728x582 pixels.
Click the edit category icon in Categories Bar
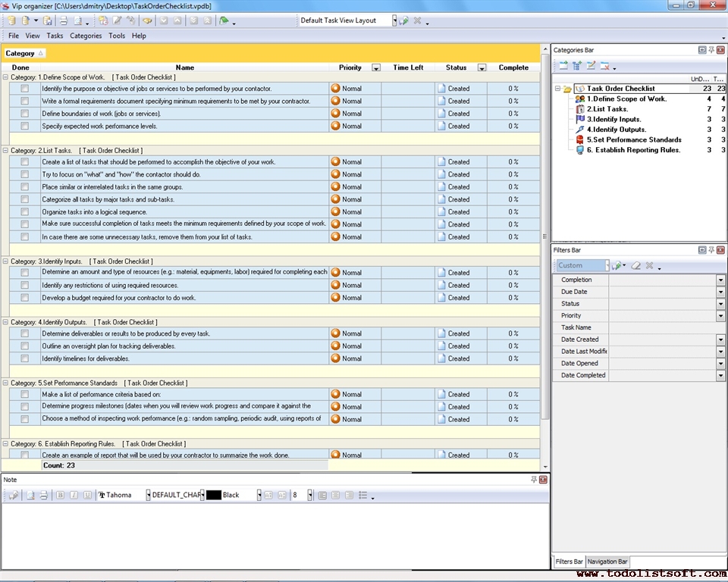pos(591,66)
